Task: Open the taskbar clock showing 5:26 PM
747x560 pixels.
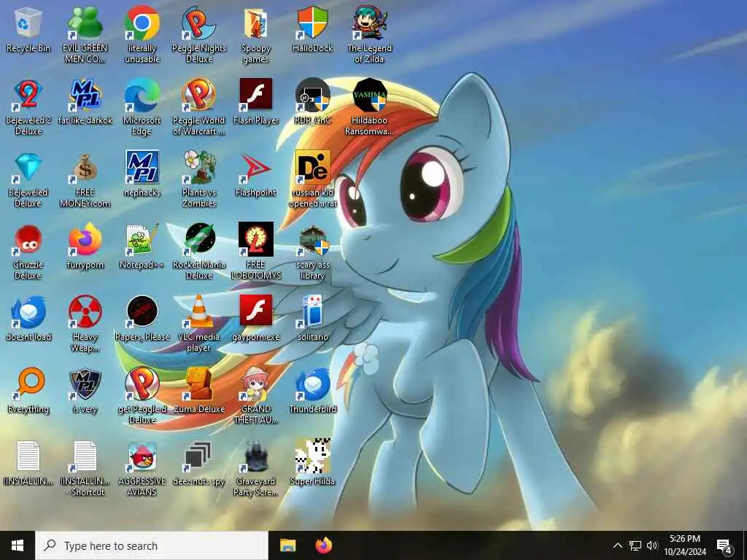Action: [685, 545]
